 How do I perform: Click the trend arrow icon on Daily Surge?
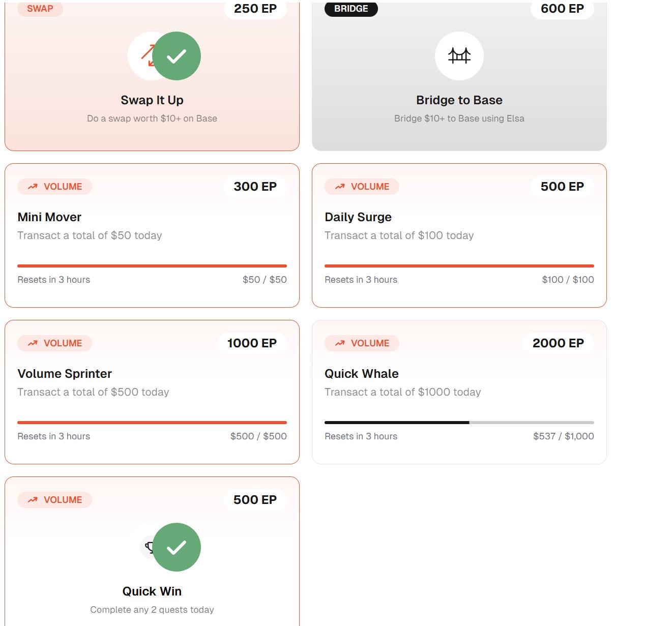click(340, 187)
